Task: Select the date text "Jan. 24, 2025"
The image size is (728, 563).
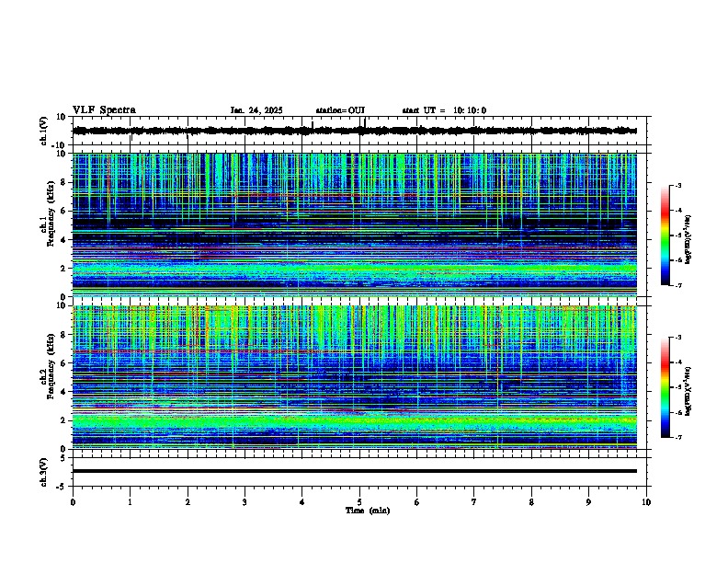Action: (256, 110)
